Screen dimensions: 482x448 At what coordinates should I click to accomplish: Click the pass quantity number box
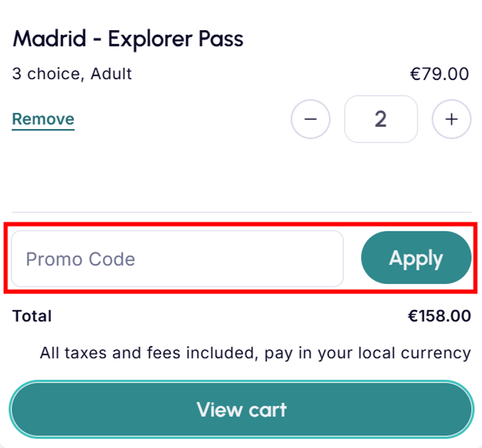click(x=381, y=119)
